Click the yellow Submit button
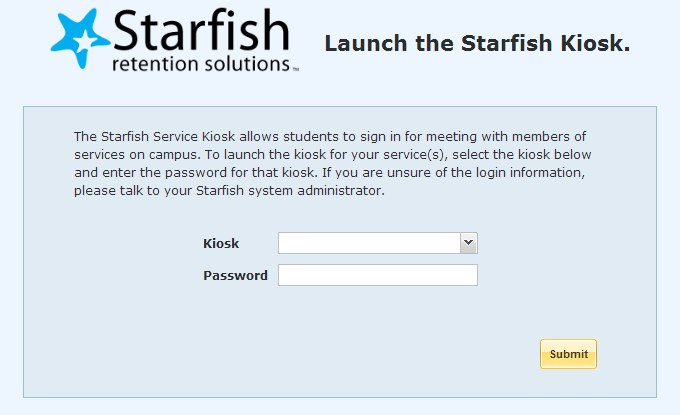 569,354
